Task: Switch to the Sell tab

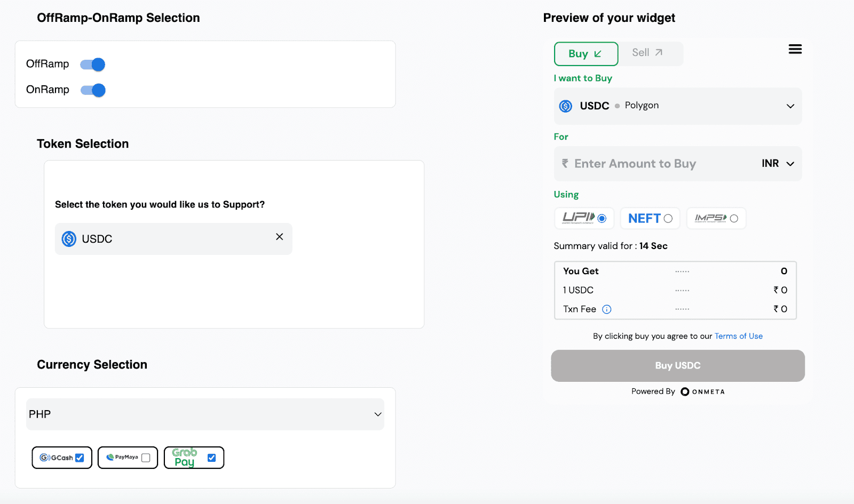Action: [647, 53]
